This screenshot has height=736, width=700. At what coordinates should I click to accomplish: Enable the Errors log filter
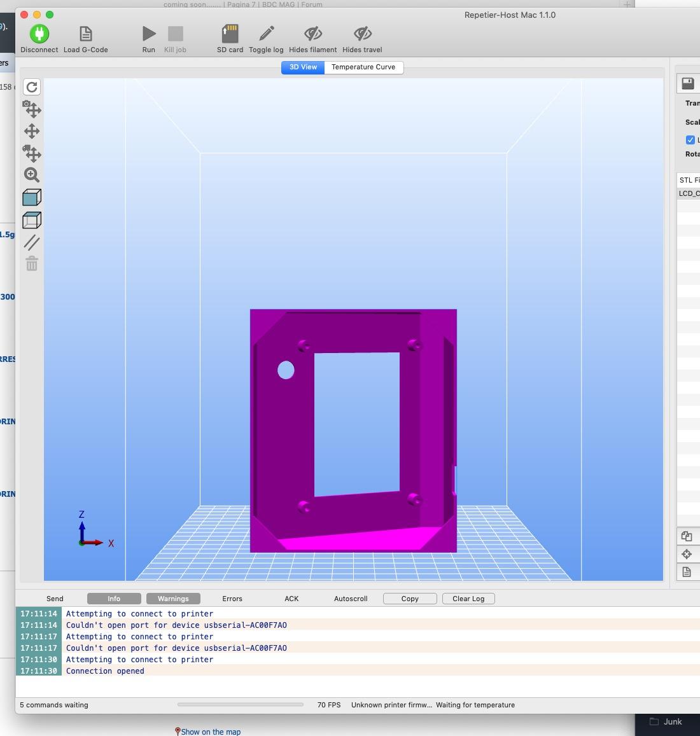click(232, 599)
